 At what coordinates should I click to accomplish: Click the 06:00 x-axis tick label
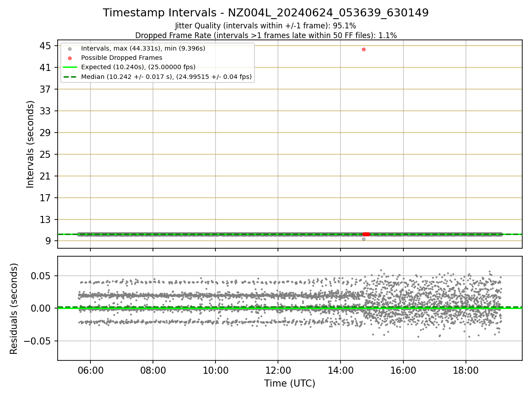pyautogui.click(x=90, y=370)
